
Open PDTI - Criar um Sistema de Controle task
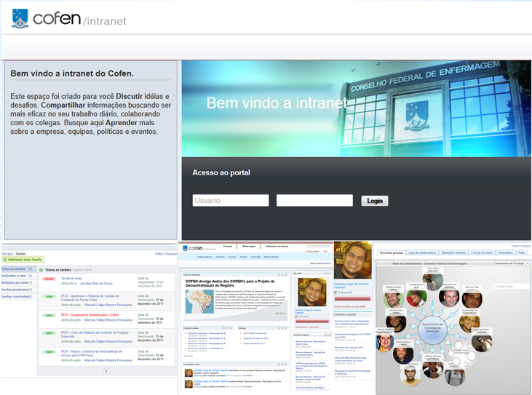[x=95, y=335]
